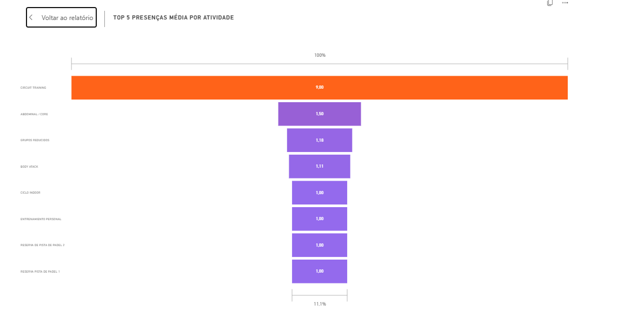644x311 pixels.
Task: Click the back chevron arrow icon
Action: pos(31,18)
